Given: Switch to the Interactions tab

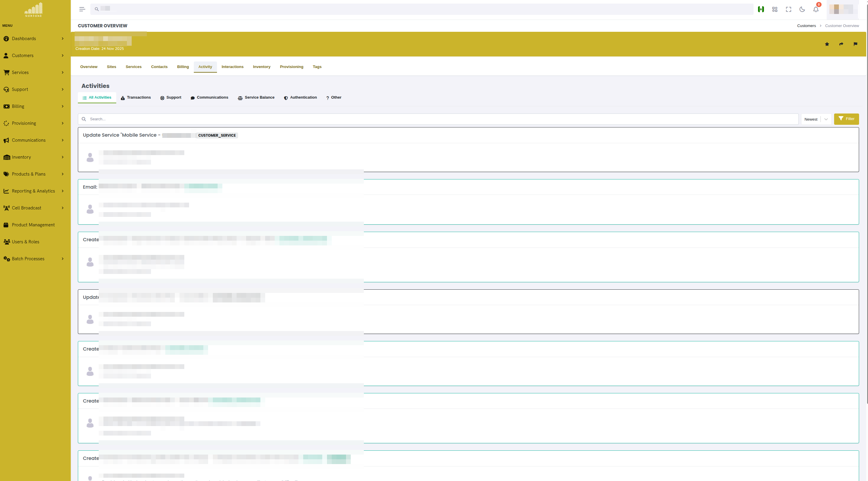Looking at the screenshot, I should 232,67.
